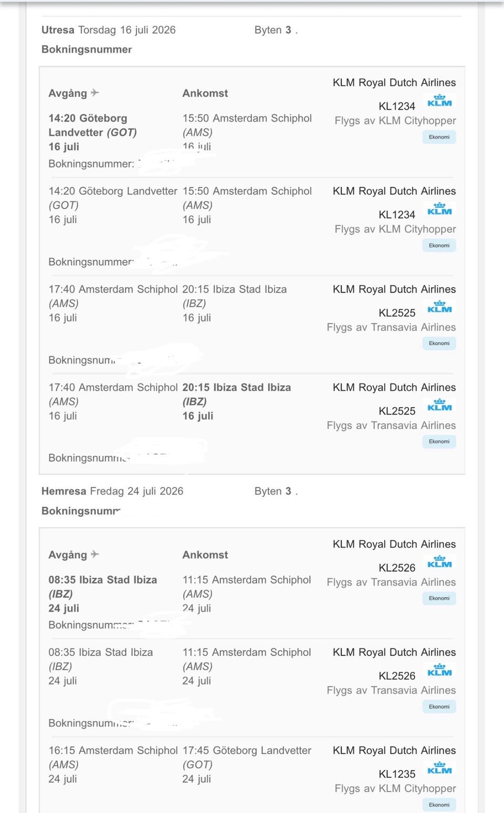This screenshot has width=504, height=813.
Task: Tap KLM logo in bold 08:35 Ibiza departure row
Action: click(x=439, y=562)
